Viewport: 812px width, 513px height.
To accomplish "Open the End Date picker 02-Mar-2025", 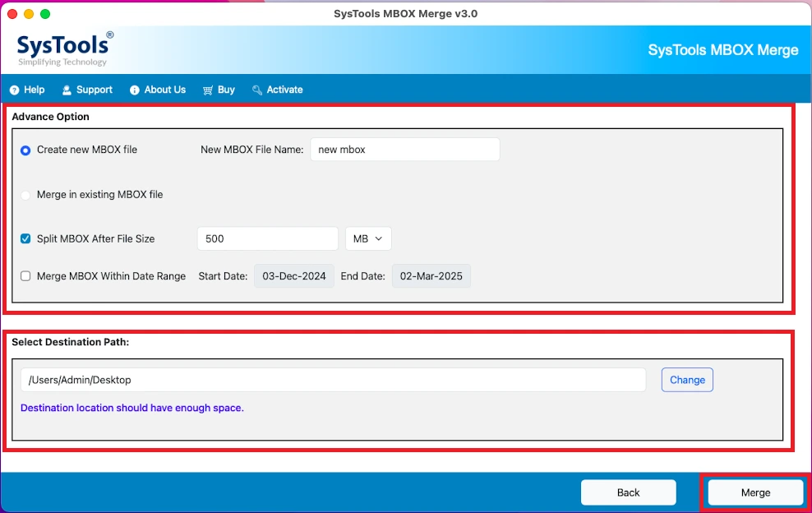I will pos(431,276).
